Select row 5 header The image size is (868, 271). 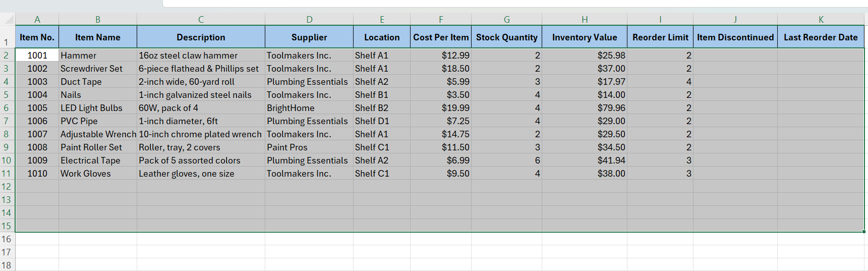coord(7,95)
